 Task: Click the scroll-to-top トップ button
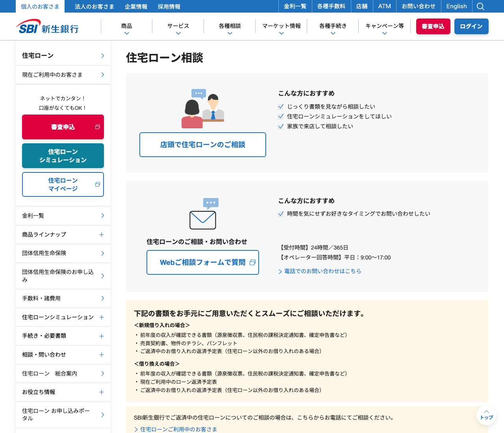[486, 415]
